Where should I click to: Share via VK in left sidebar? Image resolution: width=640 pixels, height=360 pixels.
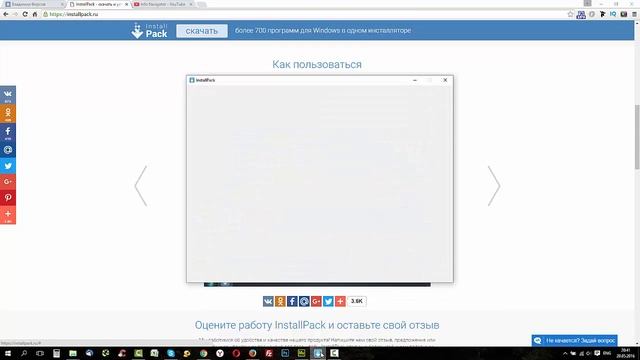point(8,95)
